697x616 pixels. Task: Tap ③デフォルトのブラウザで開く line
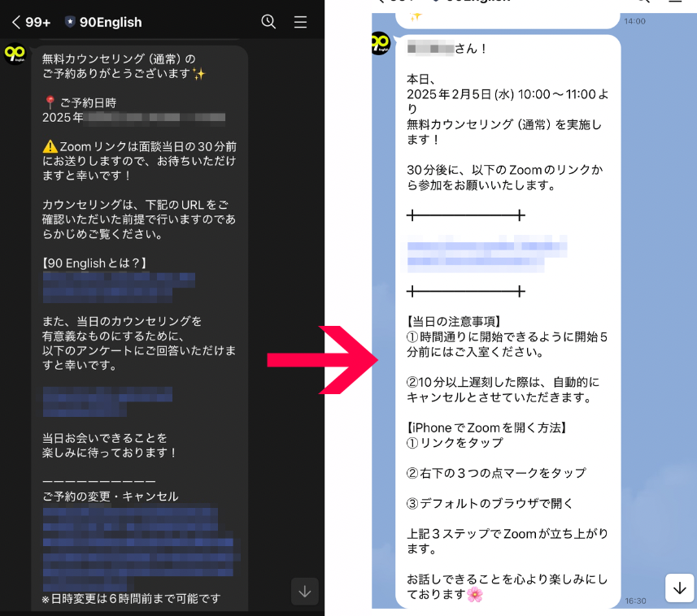click(490, 503)
